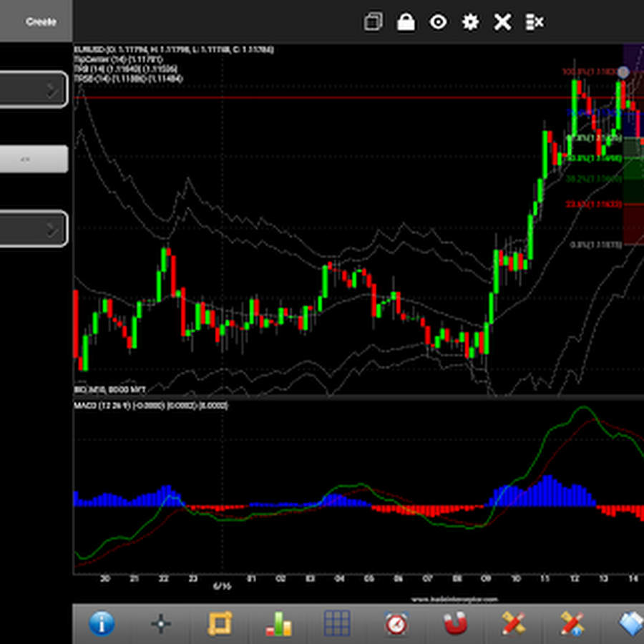644x644 pixels.
Task: Open the top dropdown in left panel
Action: pyautogui.click(x=34, y=89)
